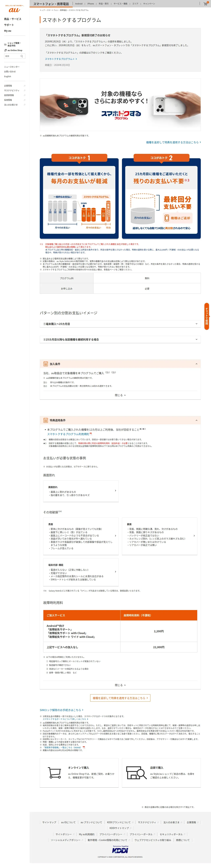Click the calendar icon in the 特典適用条件 header

coord(46,420)
